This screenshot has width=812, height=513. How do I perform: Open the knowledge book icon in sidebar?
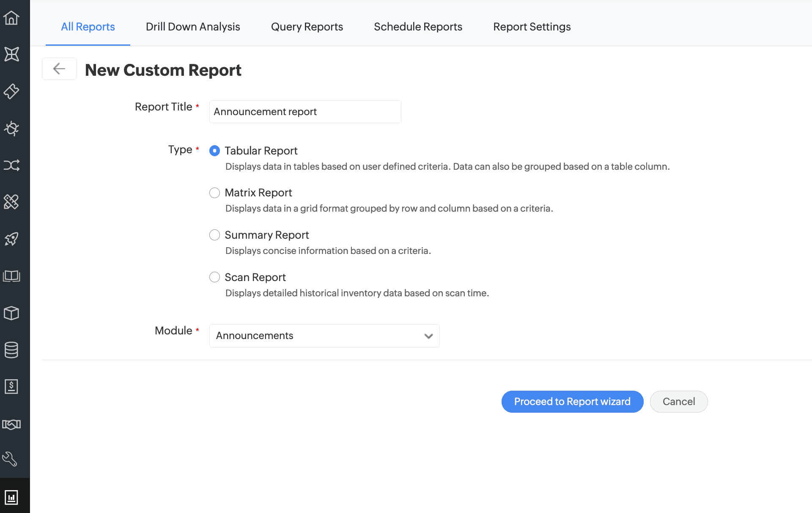tap(11, 276)
